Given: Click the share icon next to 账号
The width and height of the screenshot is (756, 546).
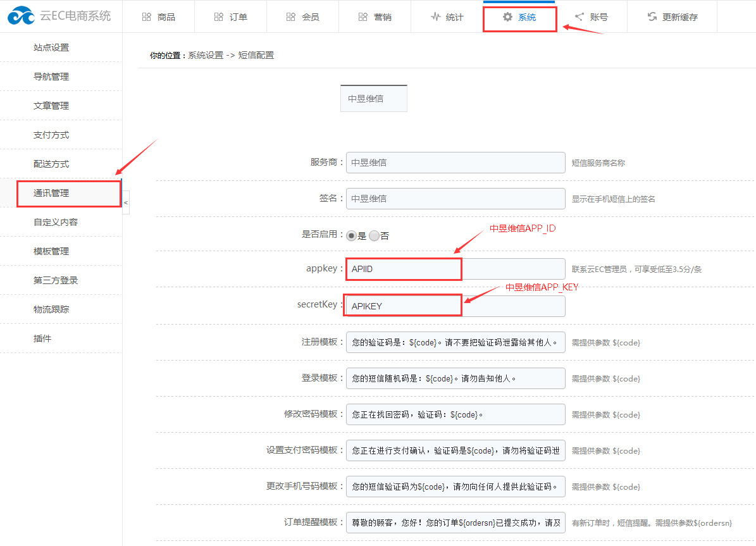Looking at the screenshot, I should point(579,17).
